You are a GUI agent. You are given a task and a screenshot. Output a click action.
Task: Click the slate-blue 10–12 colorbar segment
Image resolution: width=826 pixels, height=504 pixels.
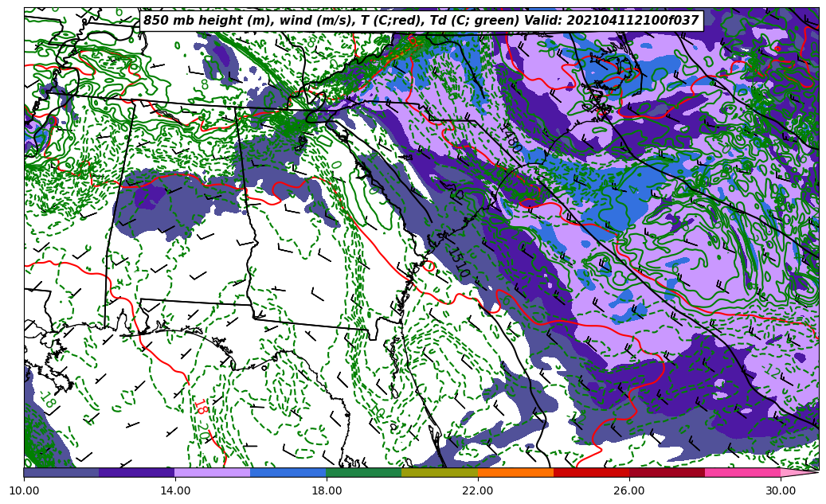coord(61,472)
